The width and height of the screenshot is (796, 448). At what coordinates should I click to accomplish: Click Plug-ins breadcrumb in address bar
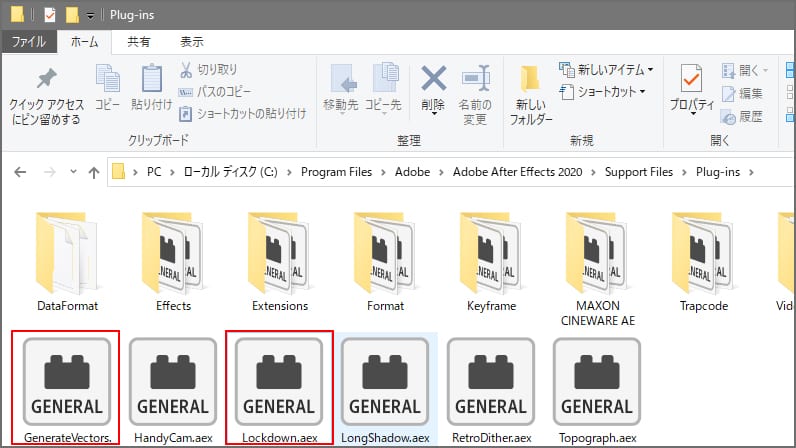click(718, 172)
